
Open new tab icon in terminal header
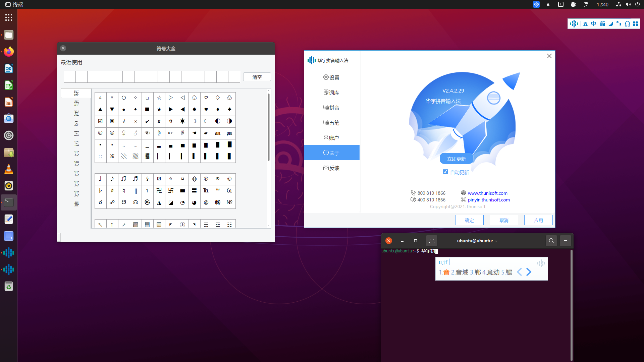[432, 241]
